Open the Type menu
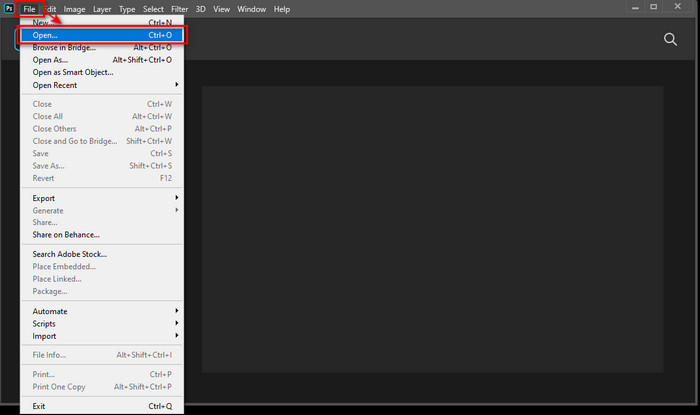Image resolution: width=700 pixels, height=415 pixels. [127, 9]
